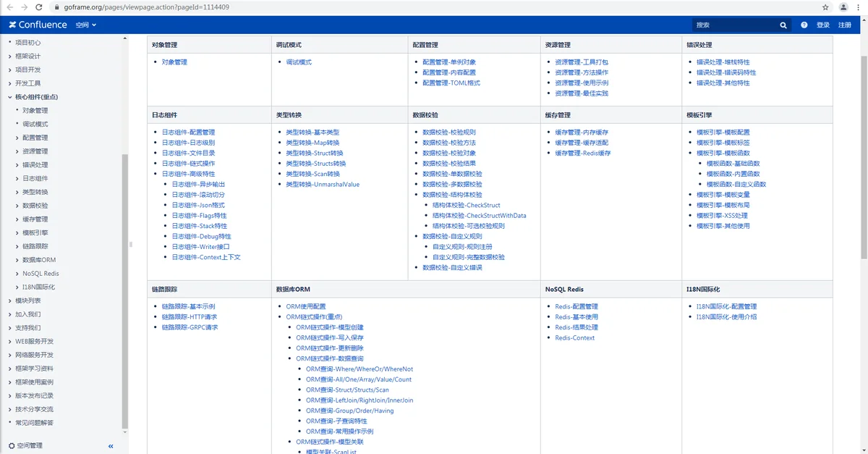
Task: Click the sidebar vertical scrollbar
Action: 125,290
